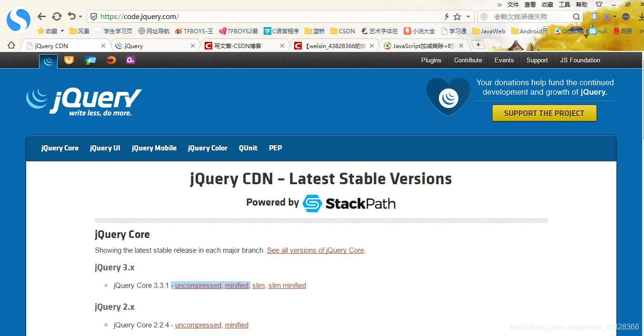
Task: Click the skin shirt icon in title bar
Action: [599, 4]
